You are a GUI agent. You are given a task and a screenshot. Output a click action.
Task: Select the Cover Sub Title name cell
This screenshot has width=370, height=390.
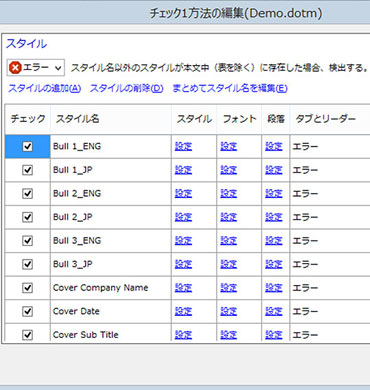point(111,333)
